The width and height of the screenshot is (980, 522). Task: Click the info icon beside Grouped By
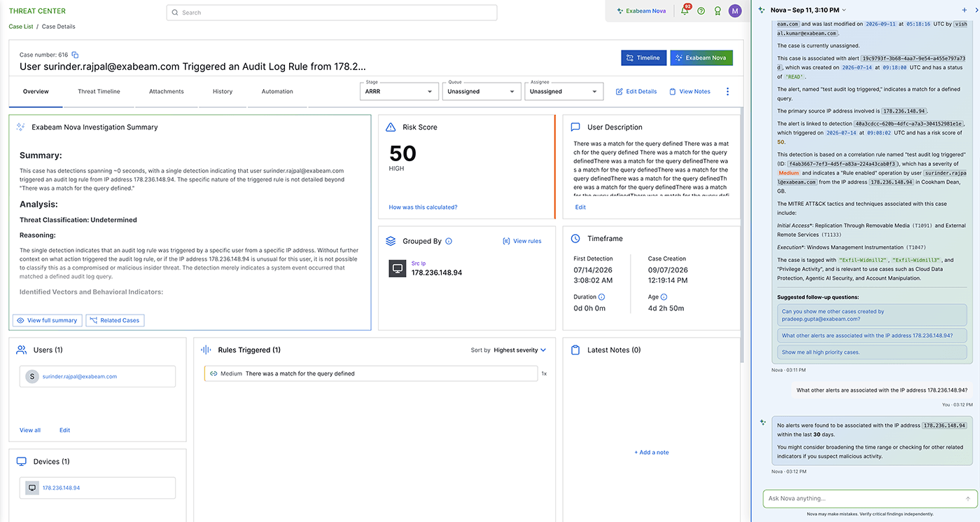(x=449, y=241)
